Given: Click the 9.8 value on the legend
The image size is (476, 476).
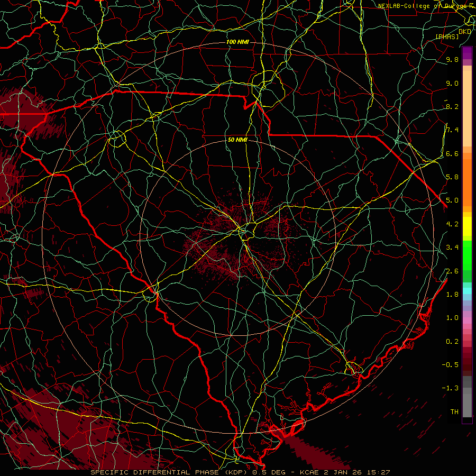Looking at the screenshot, I should point(452,59).
